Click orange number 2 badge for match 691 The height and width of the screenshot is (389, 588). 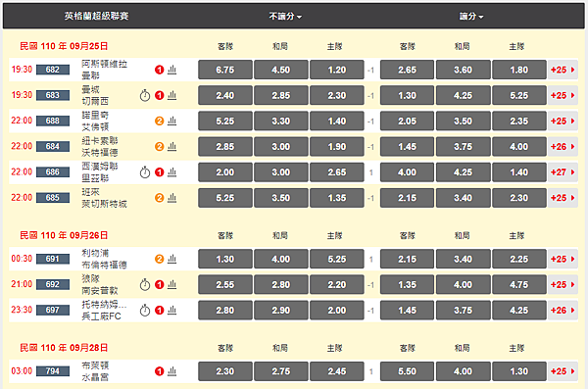point(160,259)
